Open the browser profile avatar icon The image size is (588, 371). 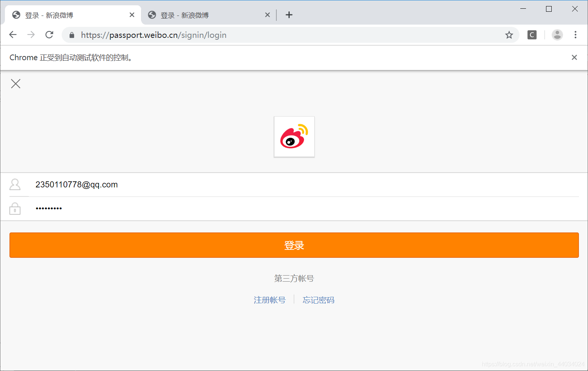click(x=557, y=34)
